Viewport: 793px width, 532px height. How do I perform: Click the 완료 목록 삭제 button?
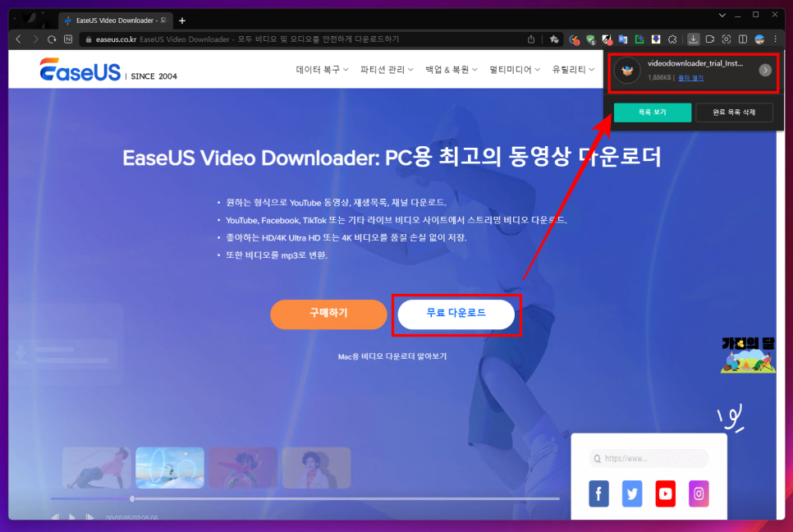point(735,112)
